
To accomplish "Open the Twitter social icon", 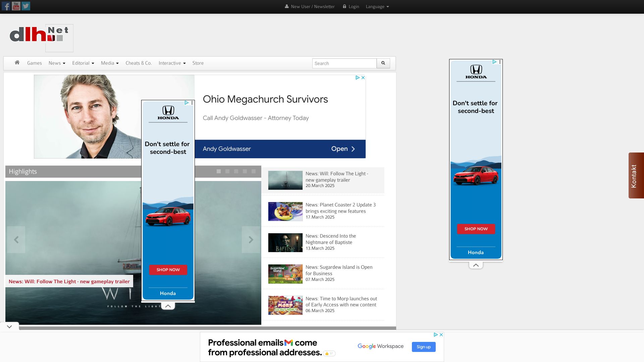I will (x=26, y=6).
